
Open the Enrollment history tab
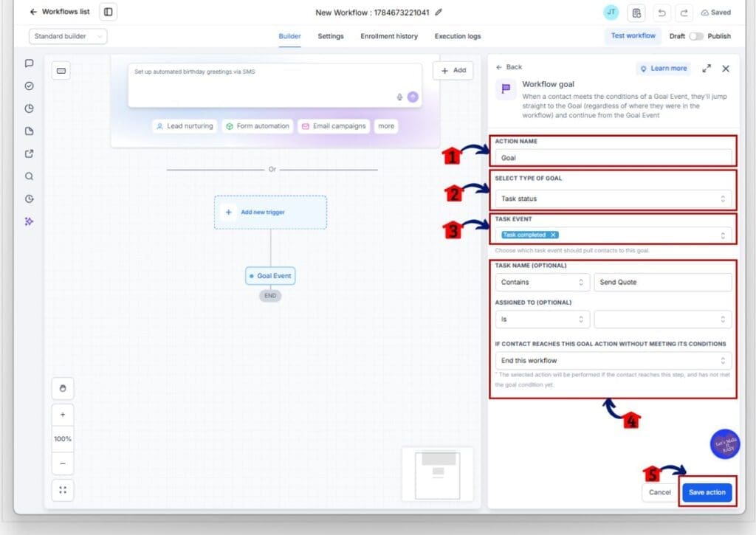[x=389, y=36]
